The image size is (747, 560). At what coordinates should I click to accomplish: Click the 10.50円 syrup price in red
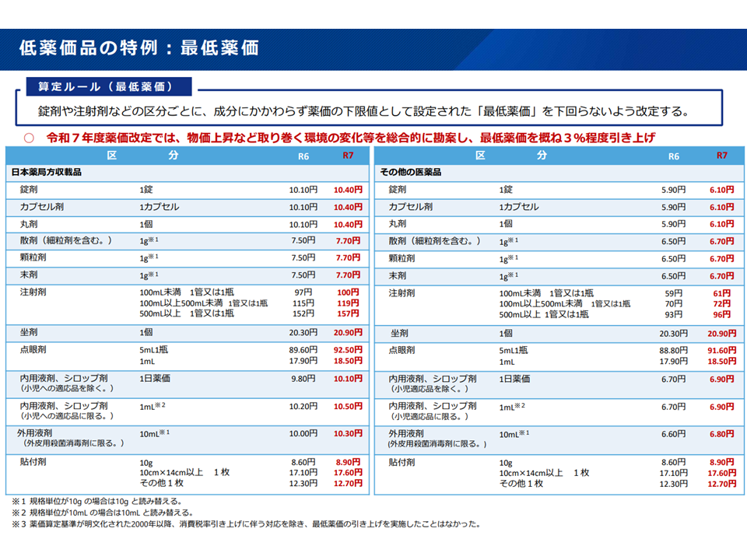pos(348,406)
